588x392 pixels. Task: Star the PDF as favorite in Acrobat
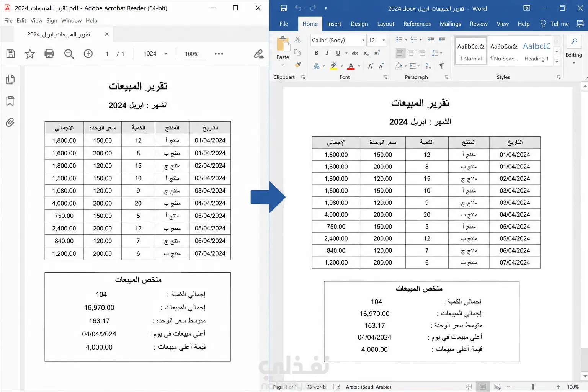tap(30, 54)
